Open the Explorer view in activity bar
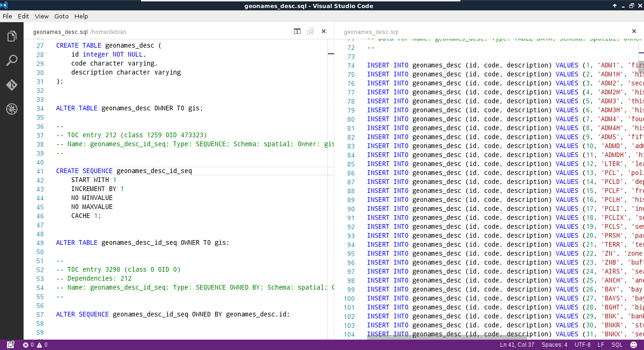 [12, 36]
